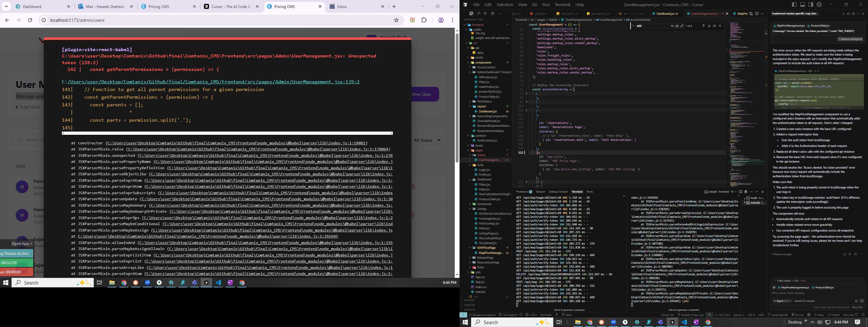Open the Selection menu in Cursor

(505, 4)
